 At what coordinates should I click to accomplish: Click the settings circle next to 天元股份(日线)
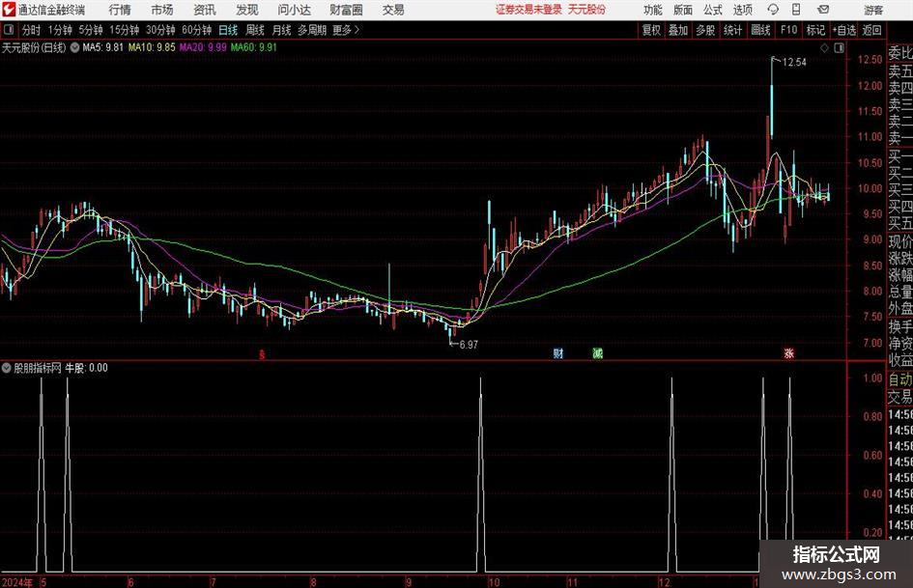pyautogui.click(x=74, y=47)
